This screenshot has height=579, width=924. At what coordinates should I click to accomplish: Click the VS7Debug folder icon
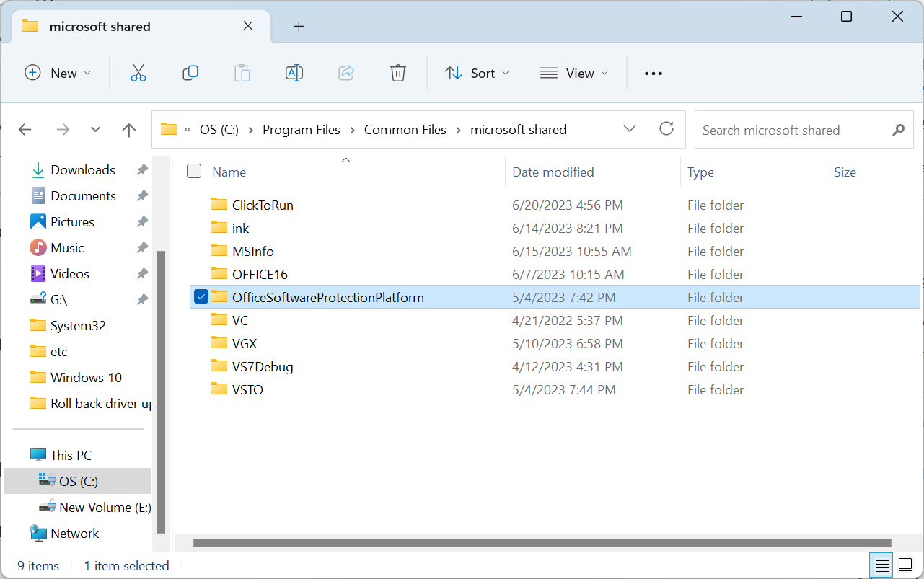click(x=219, y=366)
